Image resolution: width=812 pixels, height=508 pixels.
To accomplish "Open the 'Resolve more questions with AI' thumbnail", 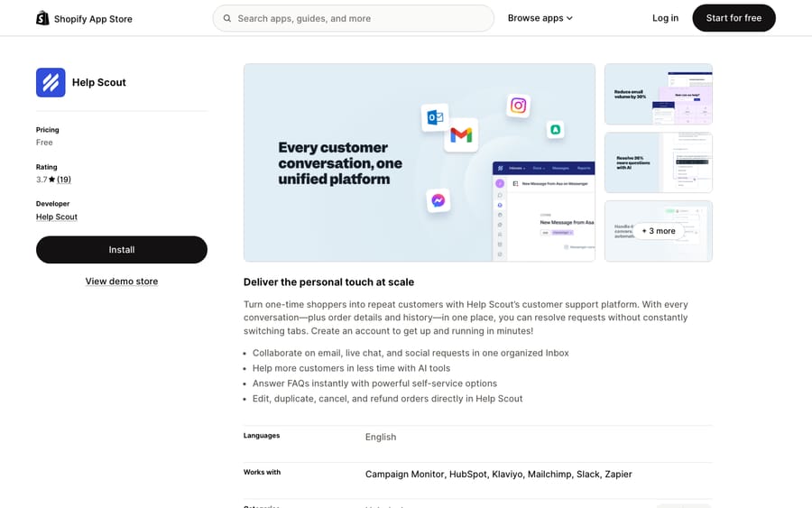I will 659,162.
